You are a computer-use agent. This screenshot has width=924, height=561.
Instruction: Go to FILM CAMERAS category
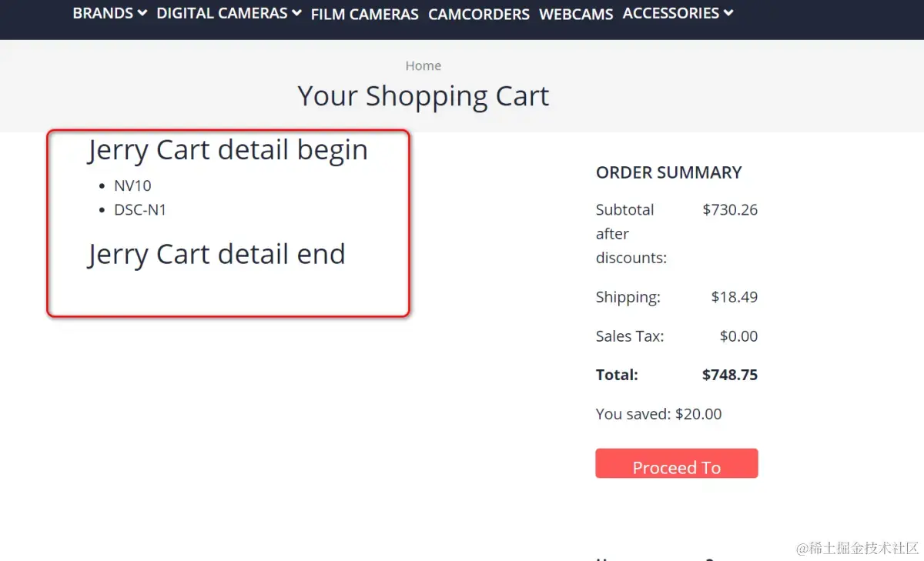tap(365, 15)
